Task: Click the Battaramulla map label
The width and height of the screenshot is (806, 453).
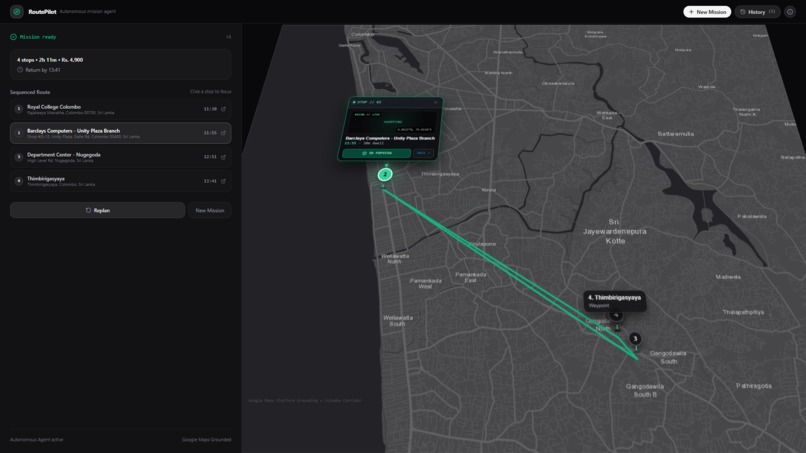Action: tap(675, 134)
